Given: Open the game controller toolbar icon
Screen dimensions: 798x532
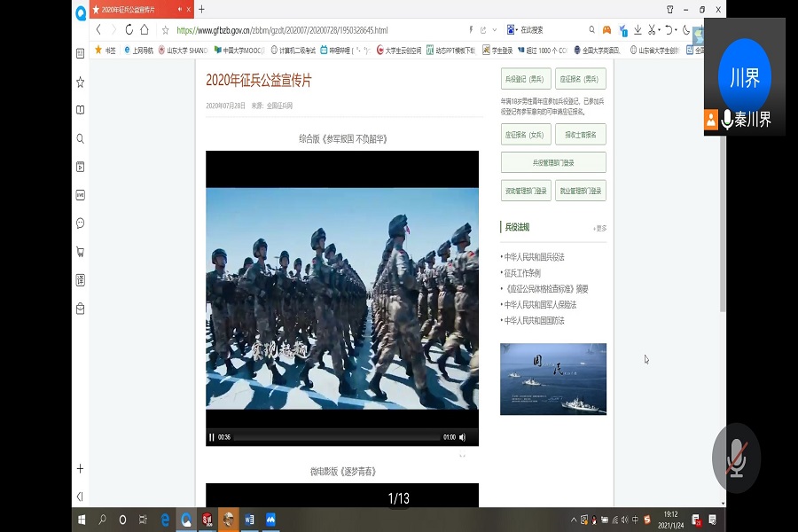Looking at the screenshot, I should tap(606, 30).
